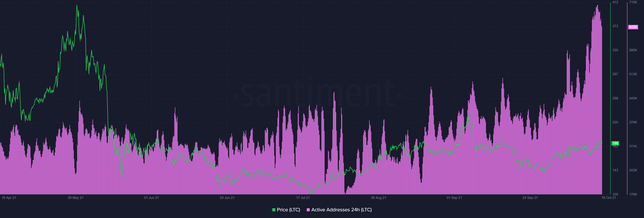Click the 311K addresses axis value
The height and width of the screenshot is (218, 644).
click(633, 146)
